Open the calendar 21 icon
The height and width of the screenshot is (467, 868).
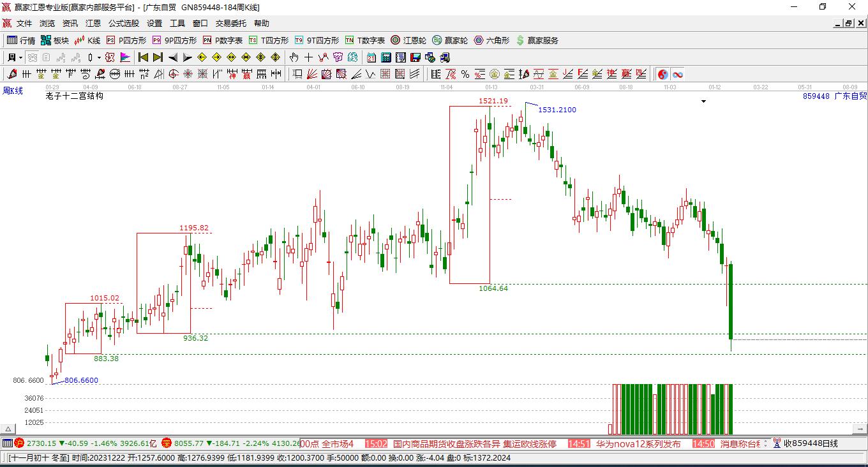click(x=371, y=57)
